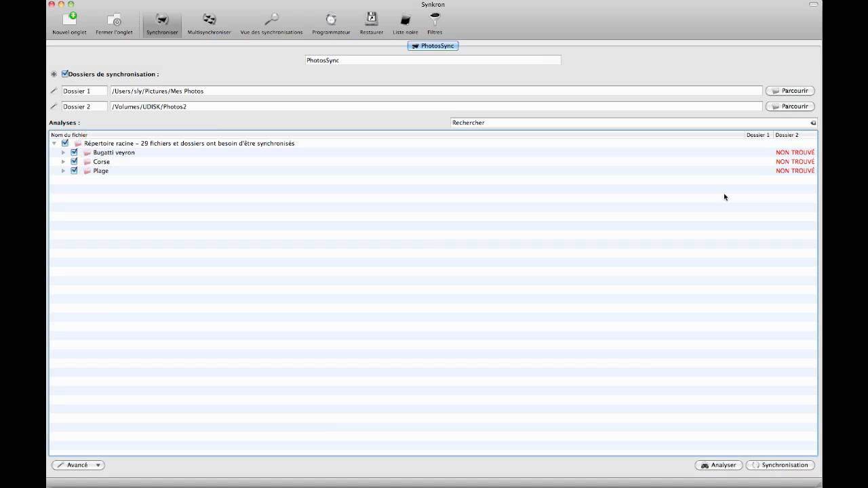This screenshot has width=868, height=488.
Task: Uncheck the Plage checkbox
Action: pos(74,171)
